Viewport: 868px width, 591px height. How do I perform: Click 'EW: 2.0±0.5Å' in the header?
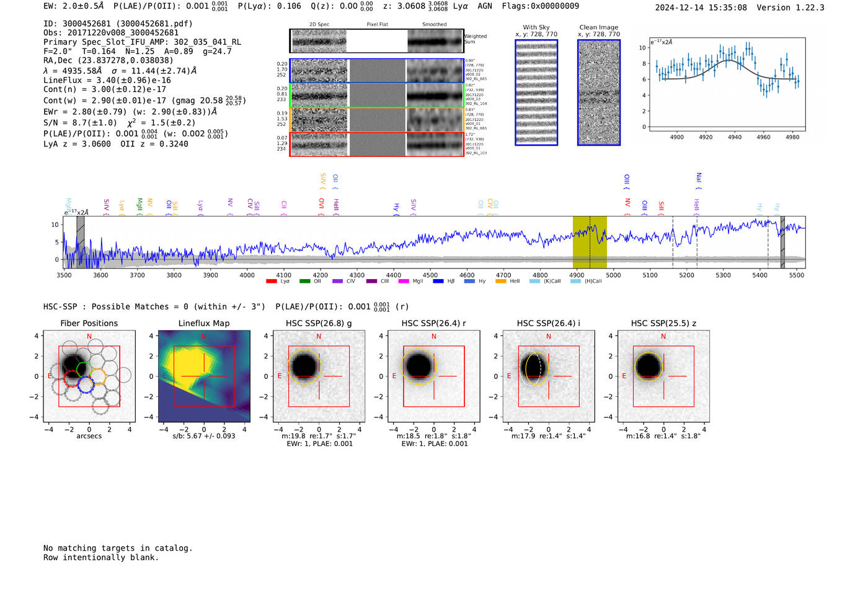click(74, 6)
